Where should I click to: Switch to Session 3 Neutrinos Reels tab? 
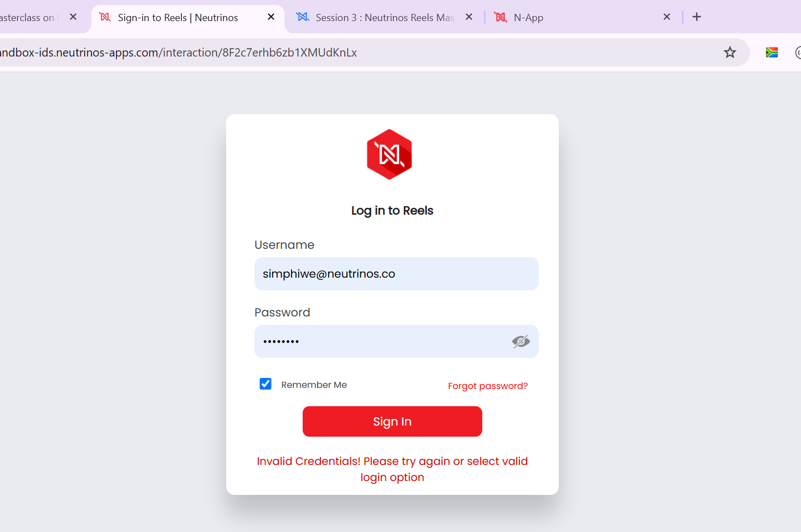pyautogui.click(x=385, y=18)
